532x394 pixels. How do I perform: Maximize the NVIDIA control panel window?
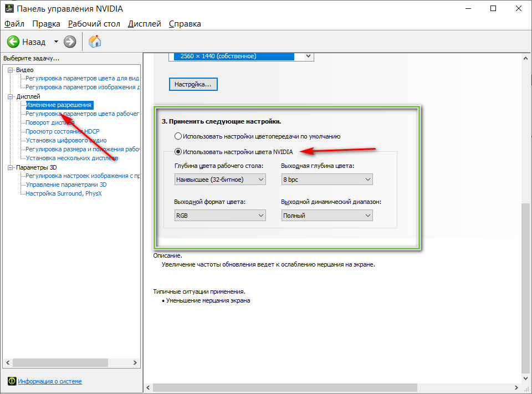click(x=493, y=8)
